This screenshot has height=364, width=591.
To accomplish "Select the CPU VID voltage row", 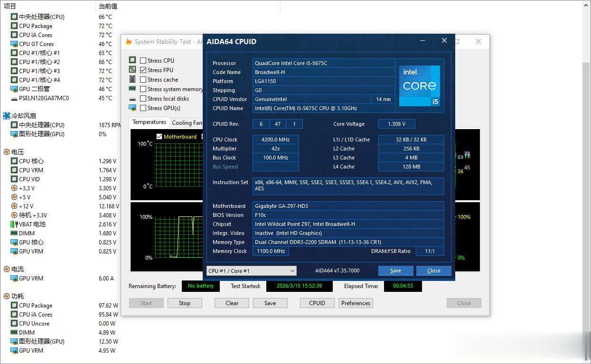I will [62, 179].
